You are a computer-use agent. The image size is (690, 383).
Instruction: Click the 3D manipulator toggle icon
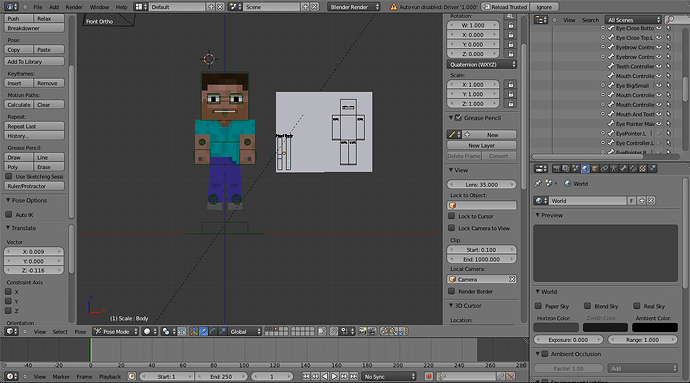point(194,331)
